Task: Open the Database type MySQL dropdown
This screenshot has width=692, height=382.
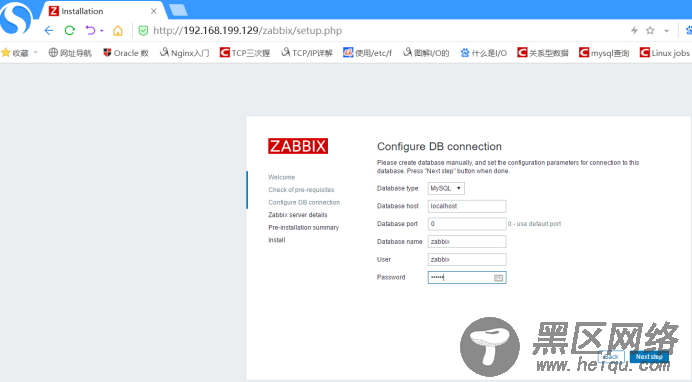Action: 446,188
